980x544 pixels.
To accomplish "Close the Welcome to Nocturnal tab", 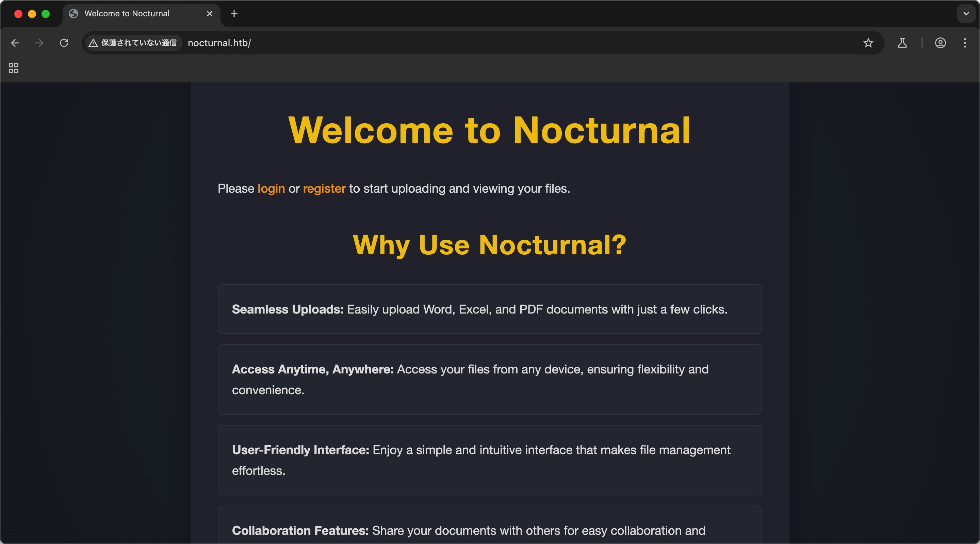I will 209,14.
